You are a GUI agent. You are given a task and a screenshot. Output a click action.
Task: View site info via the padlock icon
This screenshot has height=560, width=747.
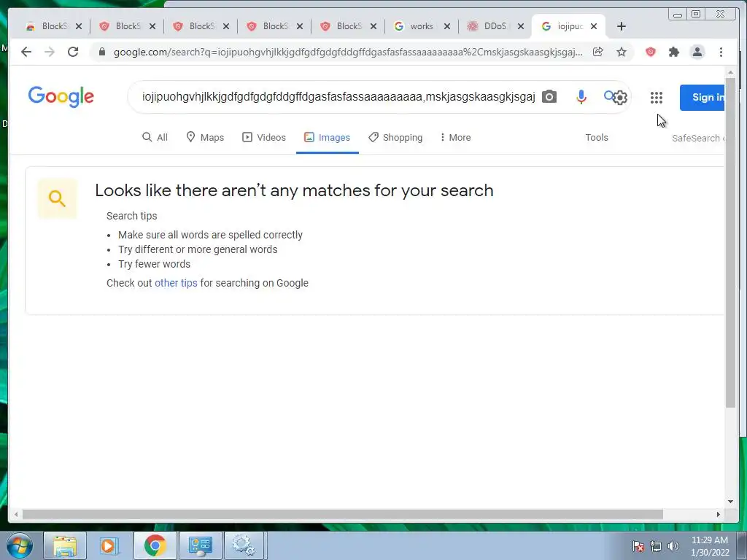(x=102, y=52)
